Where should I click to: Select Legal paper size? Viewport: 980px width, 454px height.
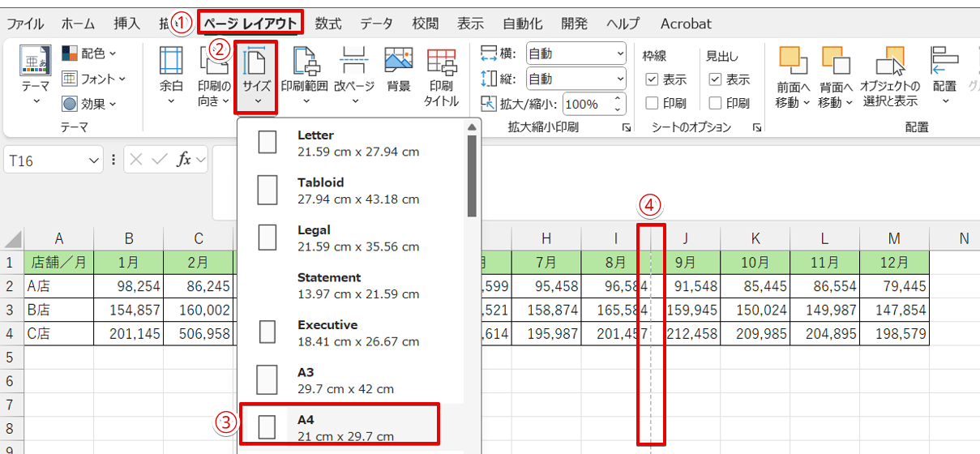[352, 238]
